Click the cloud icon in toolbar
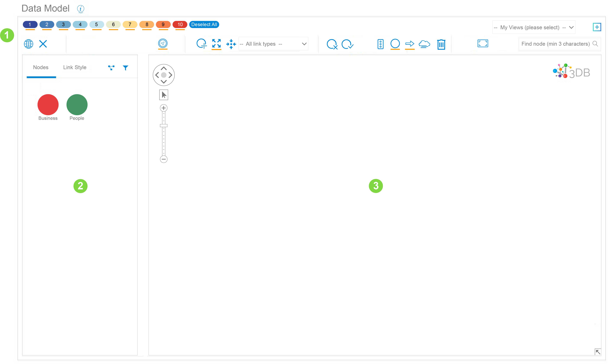The width and height of the screenshot is (612, 364). tap(425, 44)
